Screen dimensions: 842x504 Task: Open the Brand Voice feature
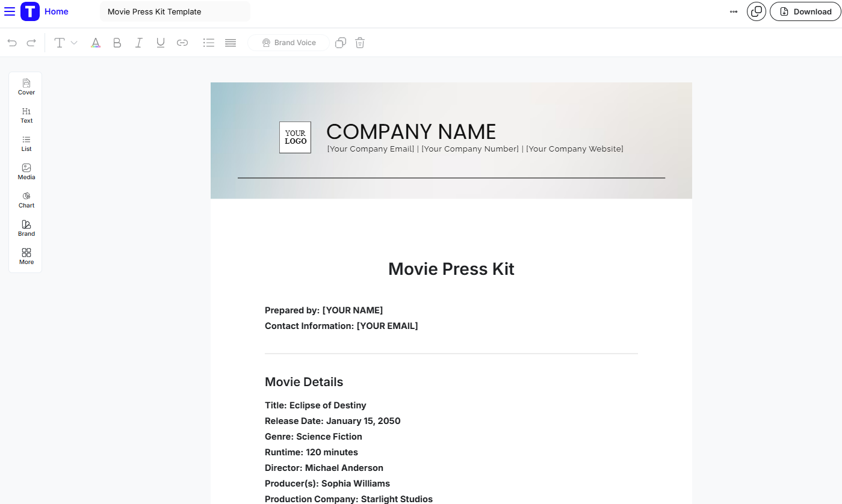(x=288, y=42)
